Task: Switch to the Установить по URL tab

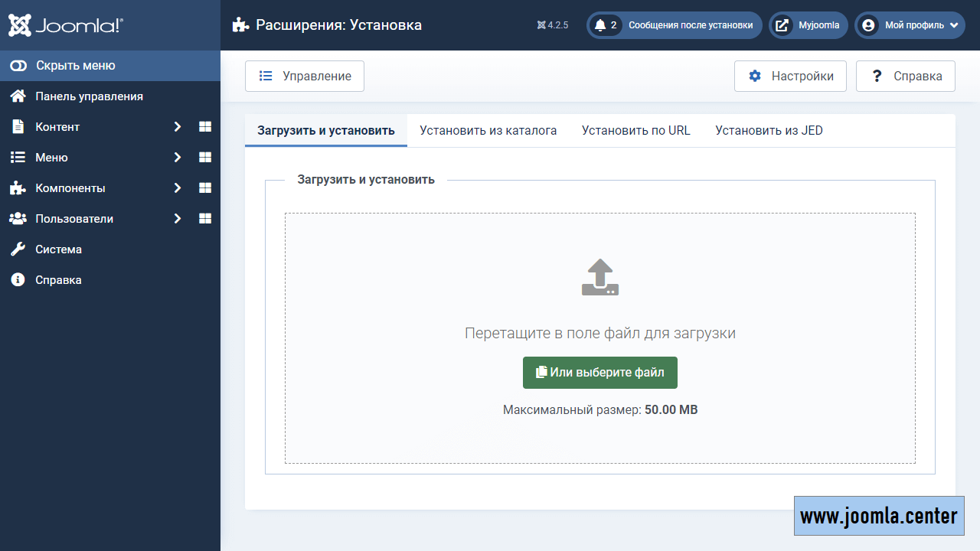Action: tap(635, 130)
